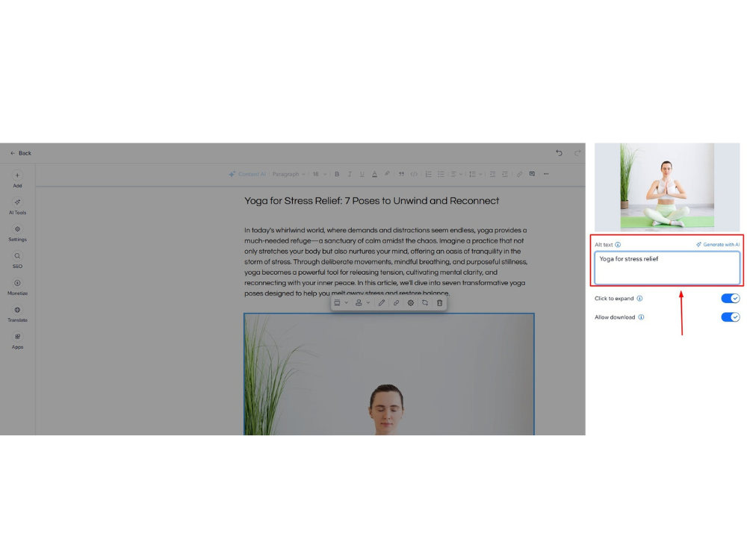Open the text alignment dropdown
The image size is (747, 560).
(x=456, y=174)
